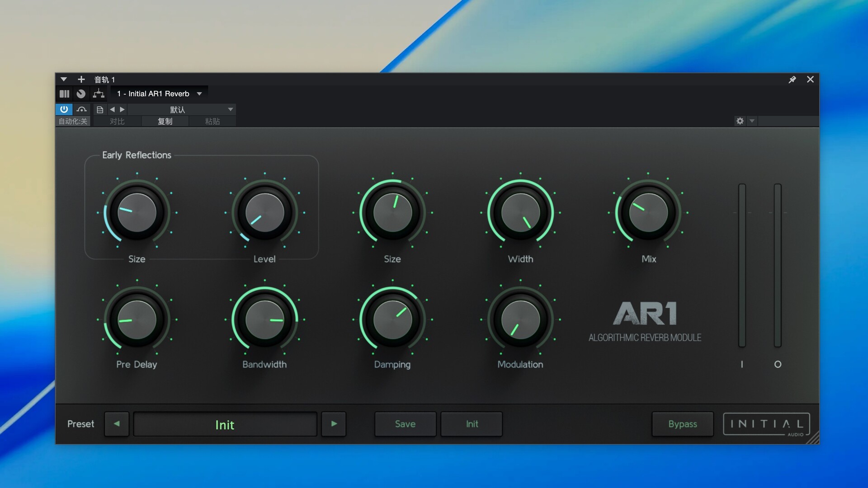Click the 复制 copy button
The height and width of the screenshot is (488, 868).
[x=165, y=121]
